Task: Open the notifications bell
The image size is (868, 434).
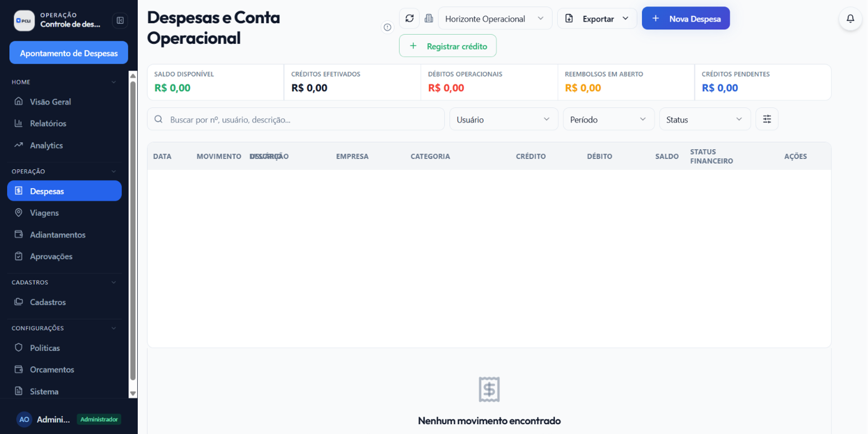Action: point(850,19)
